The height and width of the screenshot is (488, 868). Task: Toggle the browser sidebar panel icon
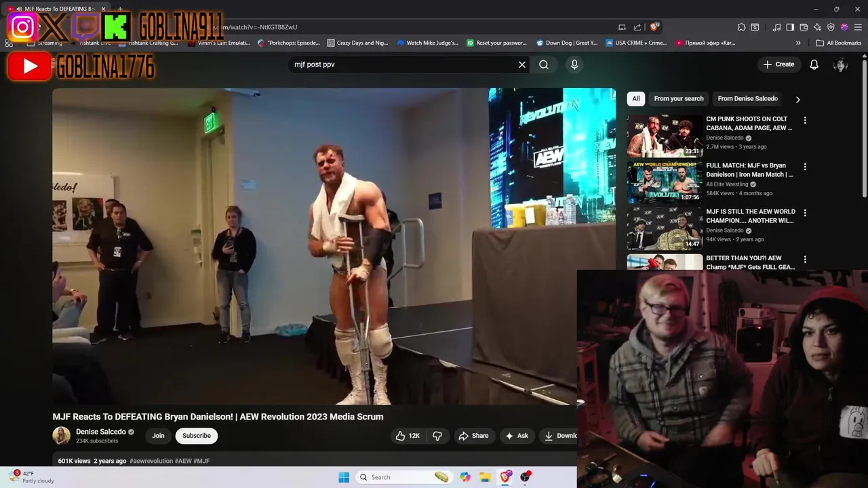790,27
